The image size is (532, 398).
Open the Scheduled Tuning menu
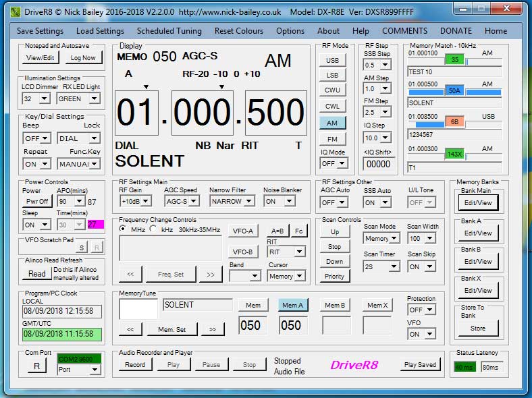[x=169, y=31]
